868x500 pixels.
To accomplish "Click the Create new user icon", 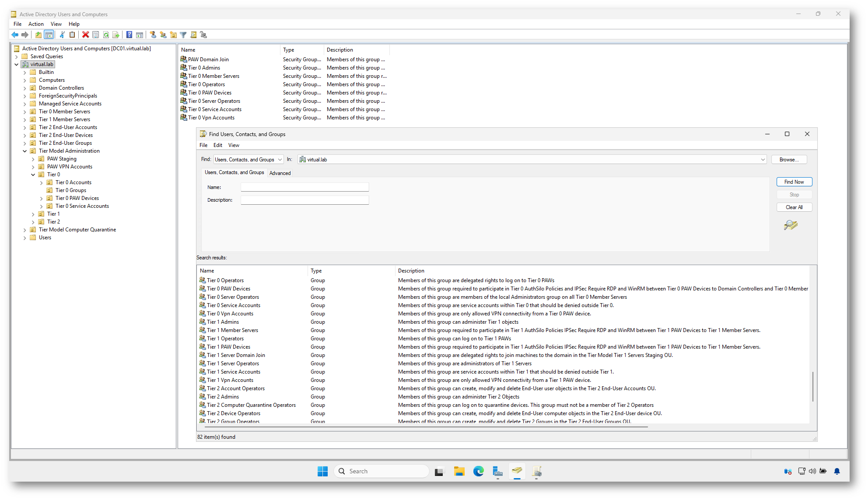I will [x=153, y=35].
